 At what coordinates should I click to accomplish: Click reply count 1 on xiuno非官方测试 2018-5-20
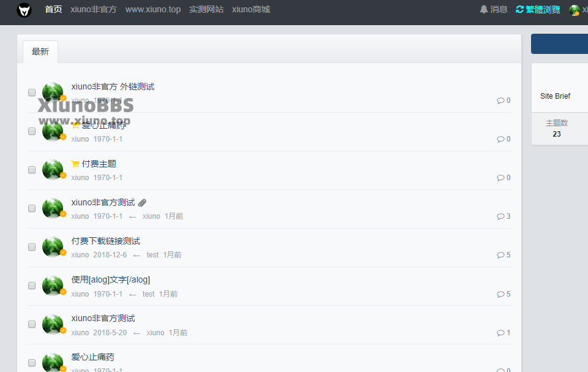[503, 333]
